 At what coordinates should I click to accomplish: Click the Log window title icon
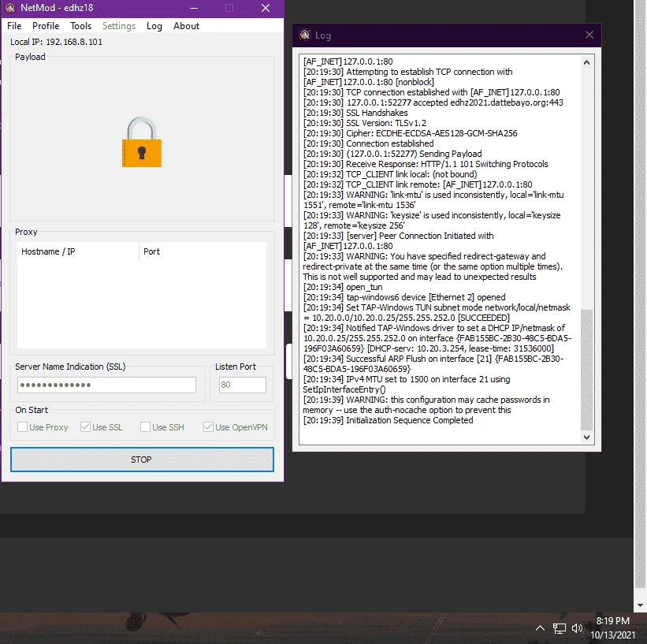point(305,35)
